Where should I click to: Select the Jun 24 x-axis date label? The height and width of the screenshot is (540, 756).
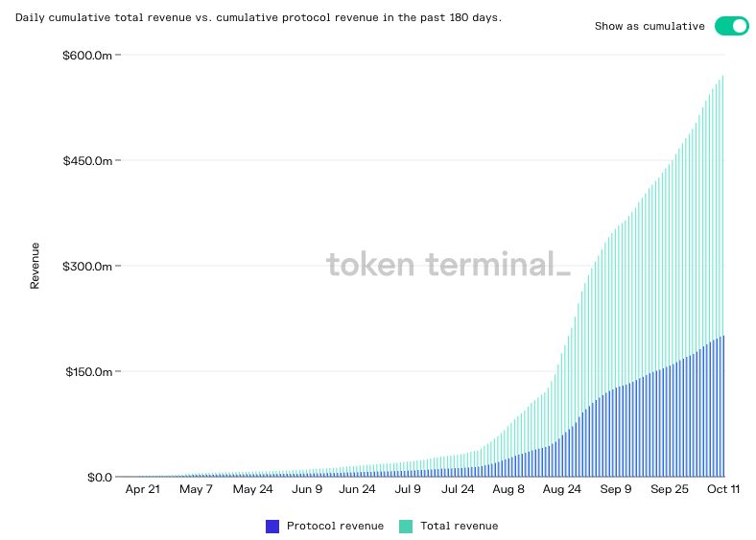point(358,489)
